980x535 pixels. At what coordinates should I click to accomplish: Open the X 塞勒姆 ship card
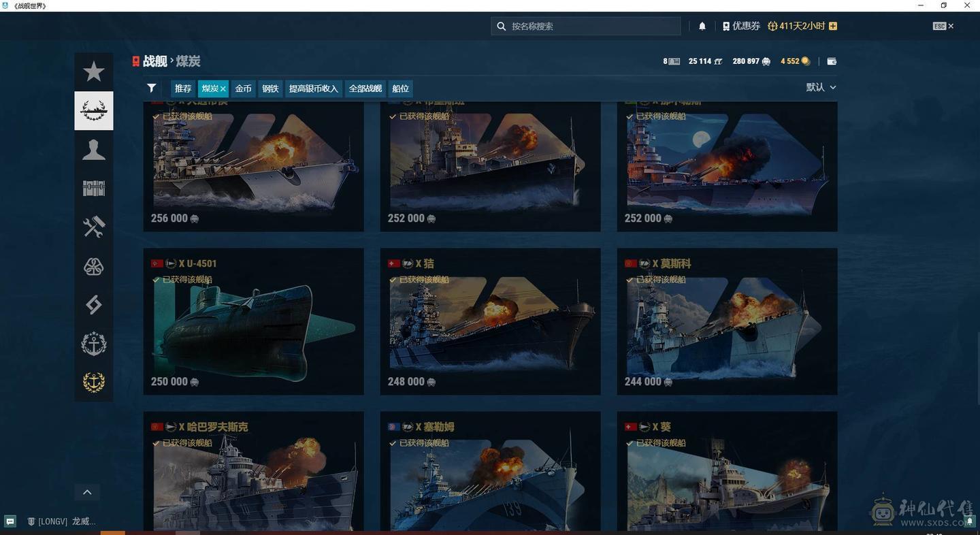pos(490,471)
